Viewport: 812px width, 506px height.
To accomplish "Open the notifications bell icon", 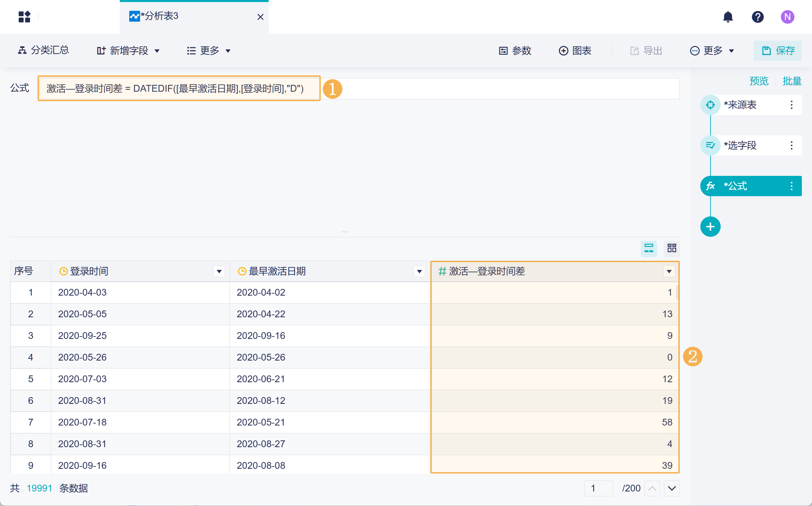I will (x=728, y=17).
